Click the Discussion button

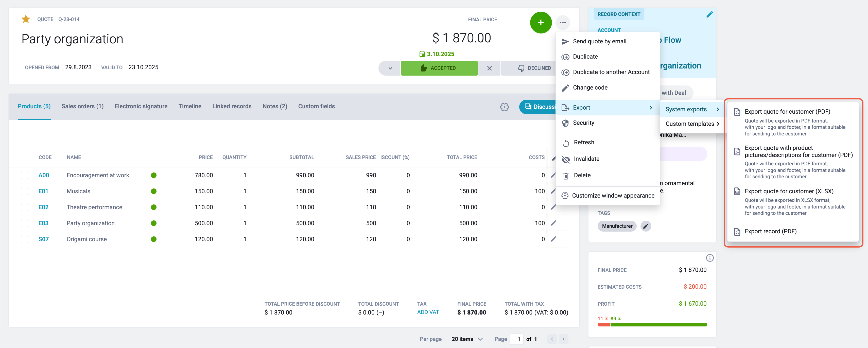[x=538, y=107]
